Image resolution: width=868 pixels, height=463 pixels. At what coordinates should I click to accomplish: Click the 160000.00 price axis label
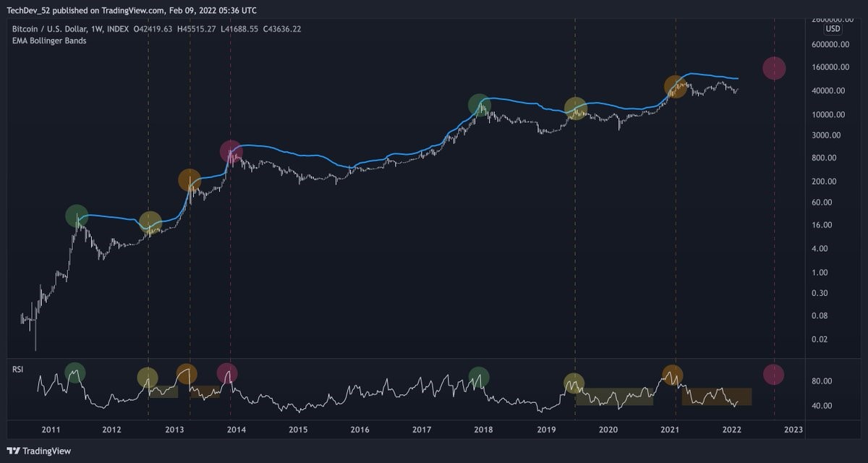pyautogui.click(x=829, y=68)
